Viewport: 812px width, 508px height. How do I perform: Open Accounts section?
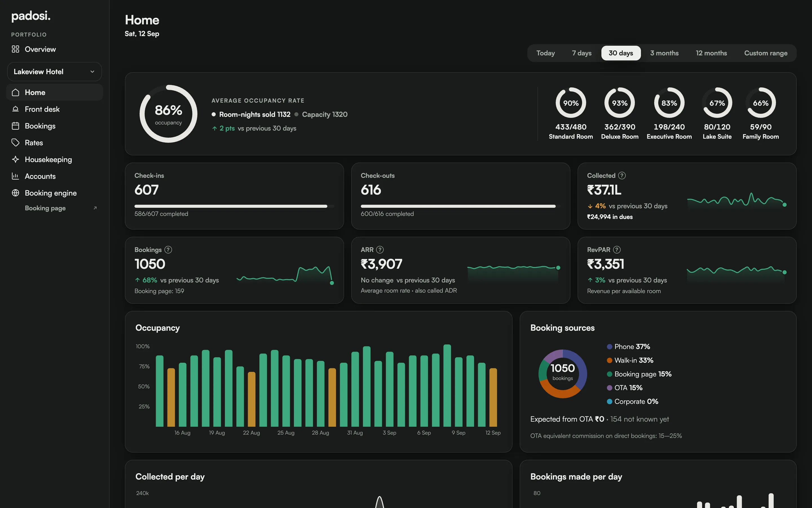54,176
